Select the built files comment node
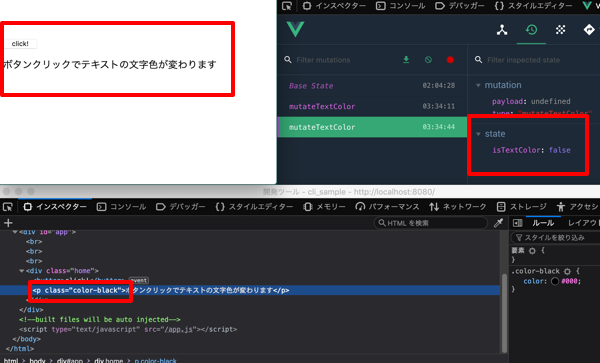 99,319
